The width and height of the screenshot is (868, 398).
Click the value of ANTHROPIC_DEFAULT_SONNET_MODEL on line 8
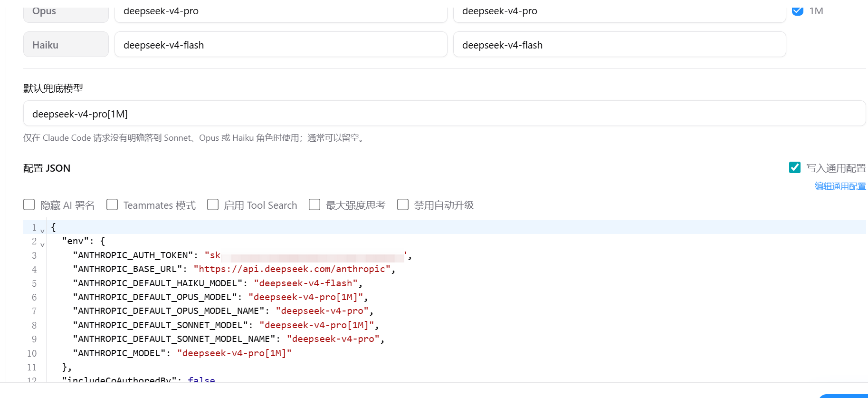tap(317, 325)
